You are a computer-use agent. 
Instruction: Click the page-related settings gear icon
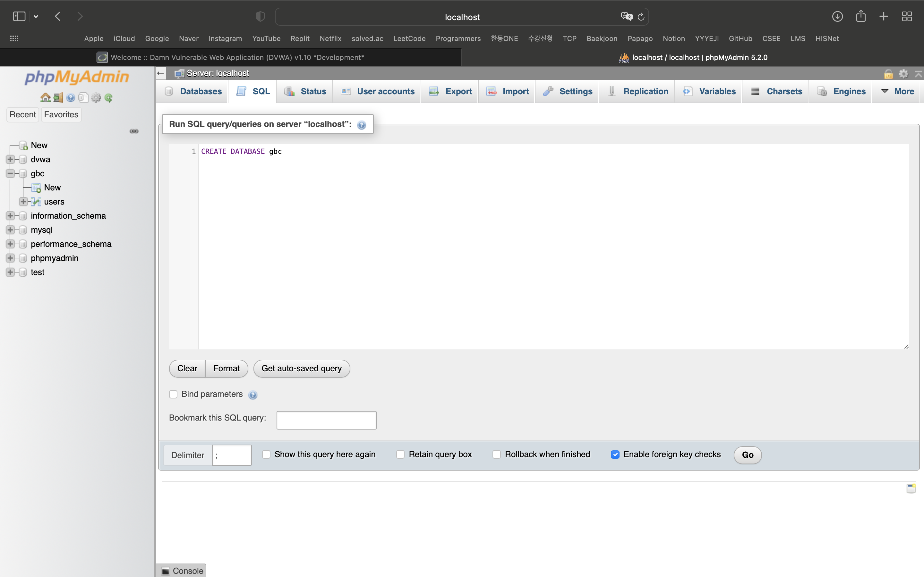(x=903, y=74)
